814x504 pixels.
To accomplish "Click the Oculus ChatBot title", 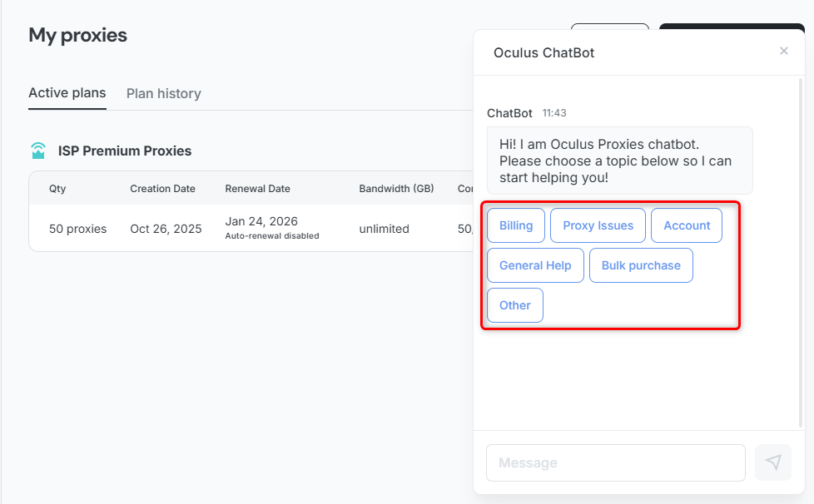I will point(543,53).
